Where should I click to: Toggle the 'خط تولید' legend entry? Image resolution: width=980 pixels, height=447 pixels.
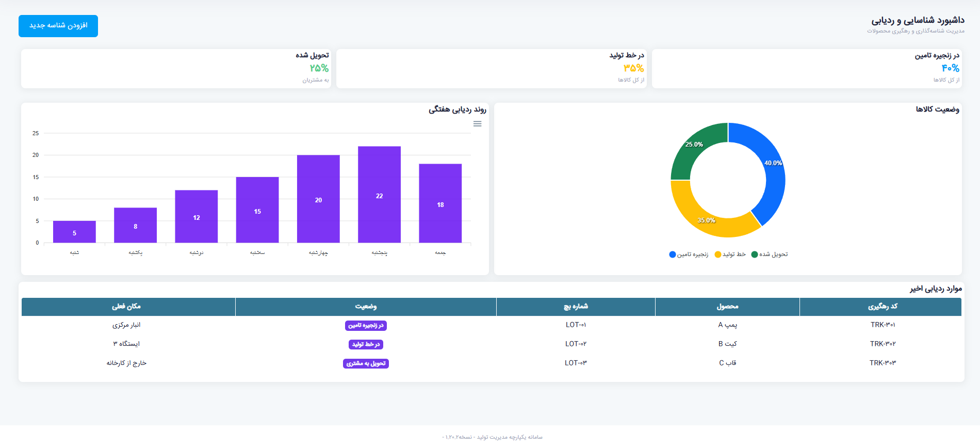[x=730, y=254]
